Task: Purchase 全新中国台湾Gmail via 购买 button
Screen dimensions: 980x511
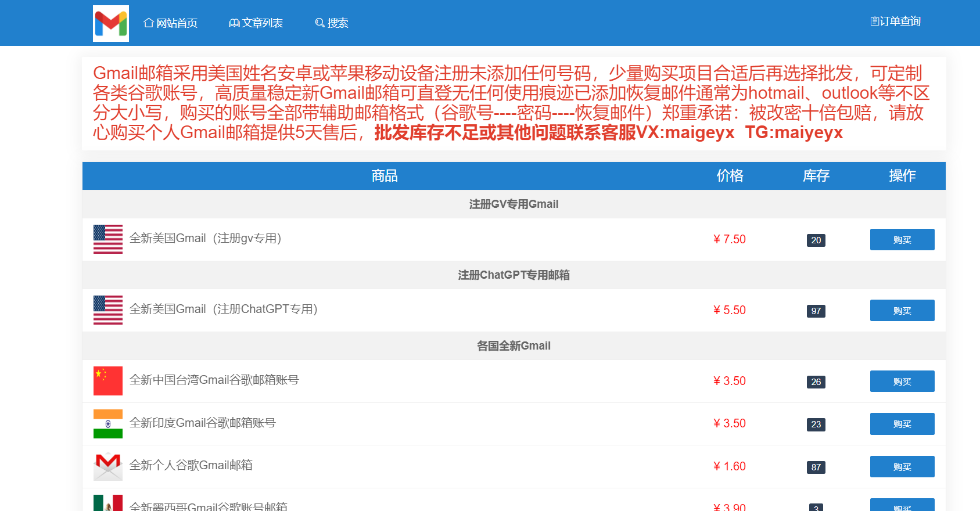Action: (x=902, y=382)
